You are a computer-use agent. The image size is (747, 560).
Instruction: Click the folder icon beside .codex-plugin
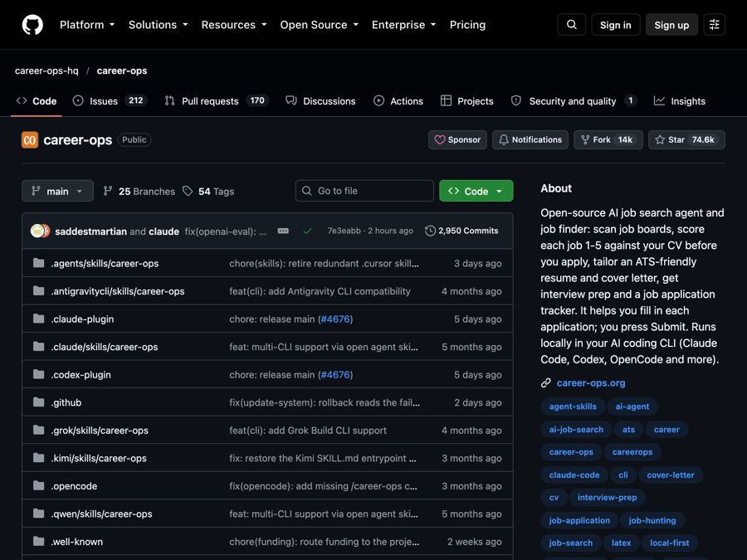[x=38, y=375]
